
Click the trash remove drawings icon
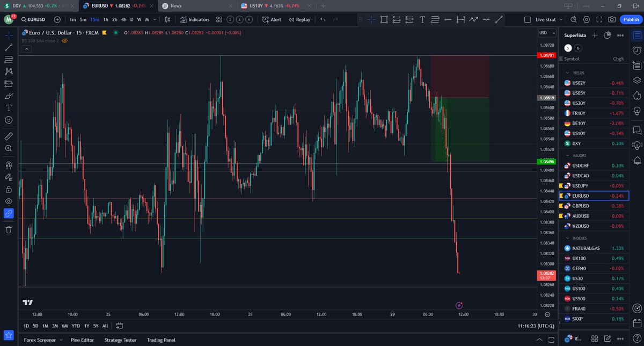tap(9, 229)
